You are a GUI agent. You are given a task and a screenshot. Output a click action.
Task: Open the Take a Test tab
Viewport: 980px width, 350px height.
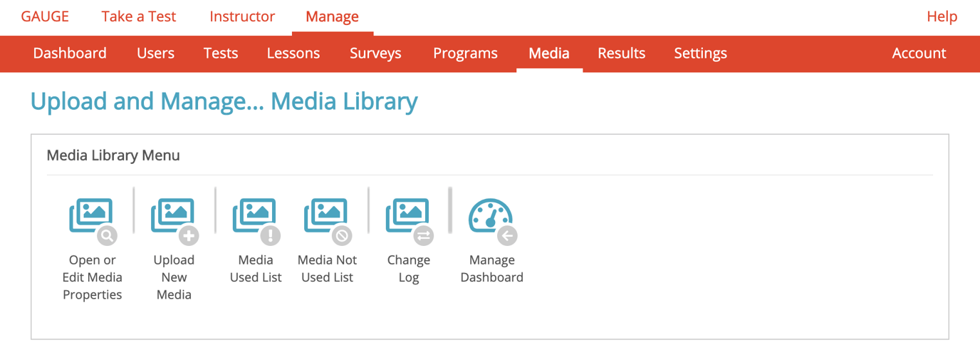pos(139,16)
